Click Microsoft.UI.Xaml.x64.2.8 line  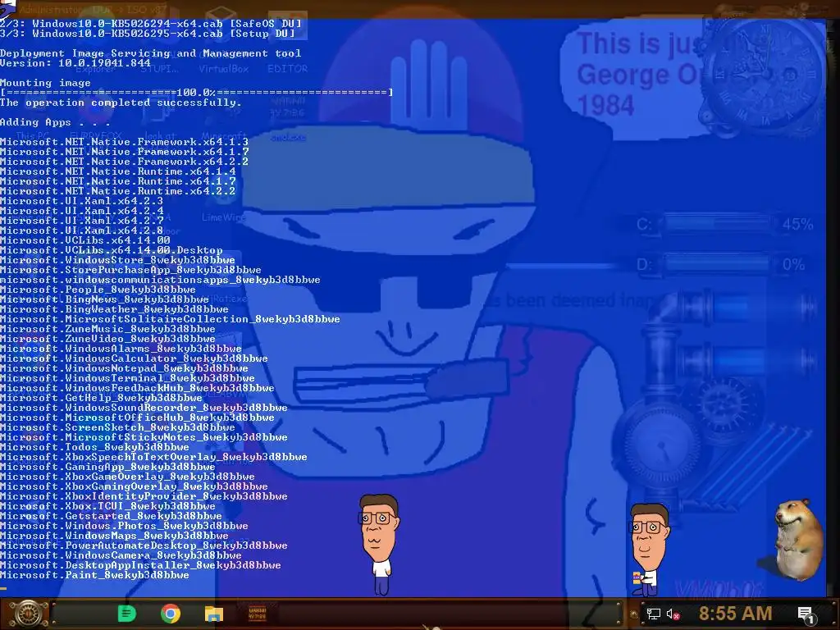(81, 231)
